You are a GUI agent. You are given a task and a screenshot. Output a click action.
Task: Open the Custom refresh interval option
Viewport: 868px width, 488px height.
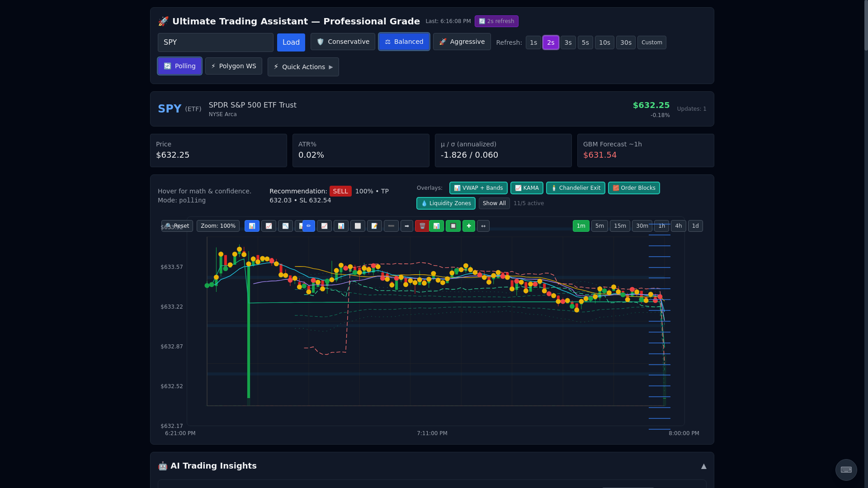652,42
